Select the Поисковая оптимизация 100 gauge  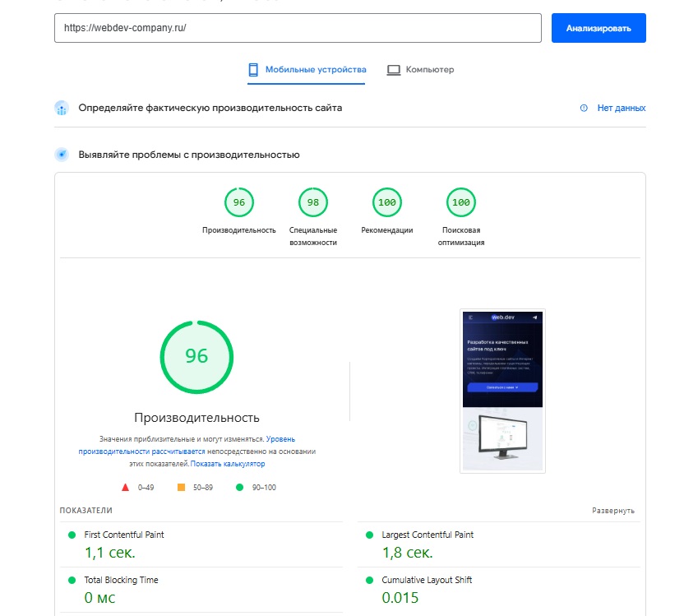[x=461, y=202]
